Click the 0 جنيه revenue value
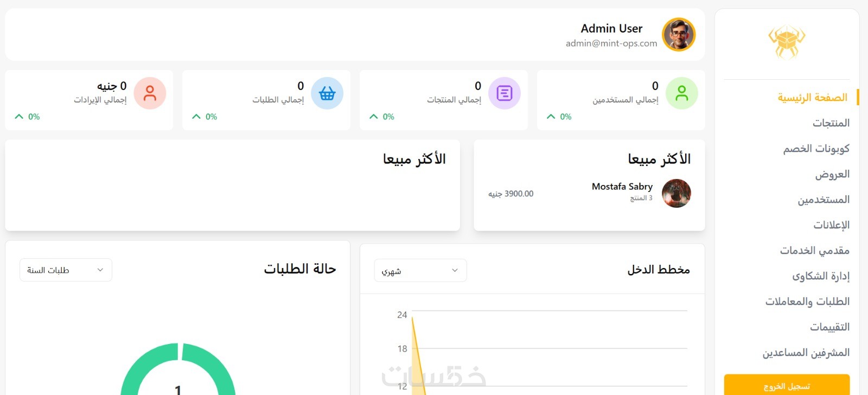868x395 pixels. 112,86
